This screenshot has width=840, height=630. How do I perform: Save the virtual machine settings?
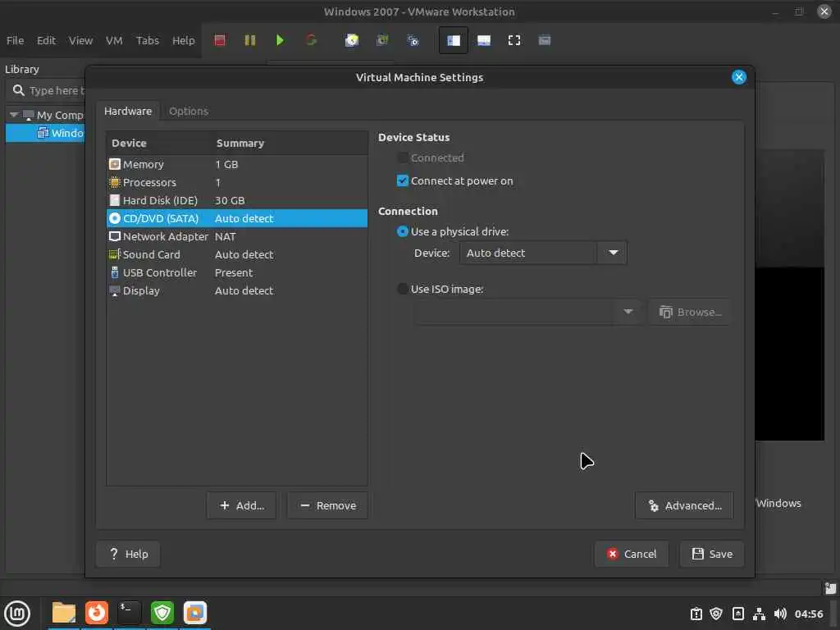coord(712,554)
